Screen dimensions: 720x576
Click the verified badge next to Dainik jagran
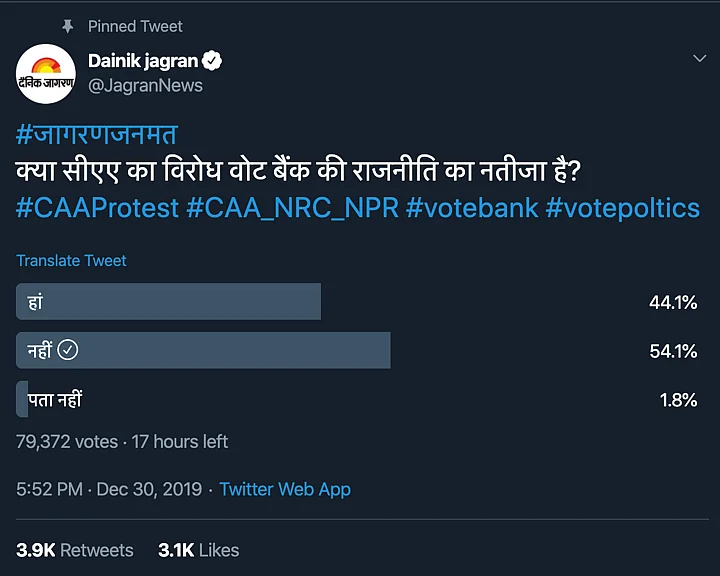coord(212,61)
